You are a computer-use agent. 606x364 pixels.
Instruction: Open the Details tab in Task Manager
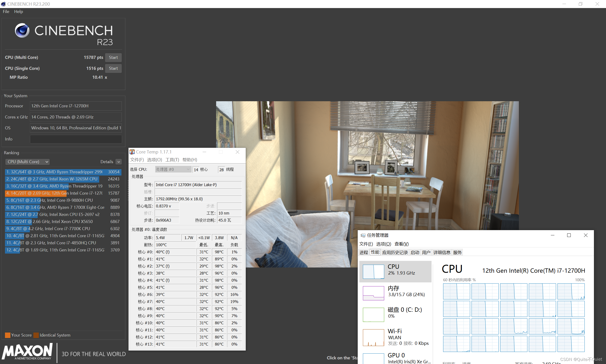[x=441, y=252]
